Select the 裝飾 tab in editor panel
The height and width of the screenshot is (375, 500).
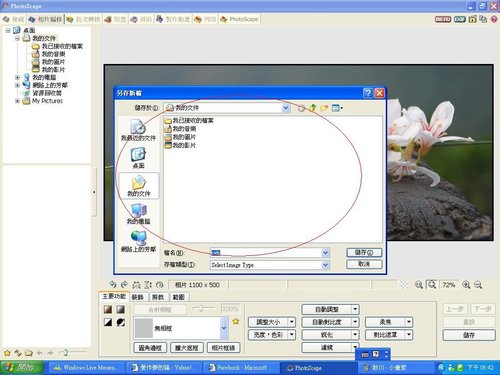pos(138,297)
